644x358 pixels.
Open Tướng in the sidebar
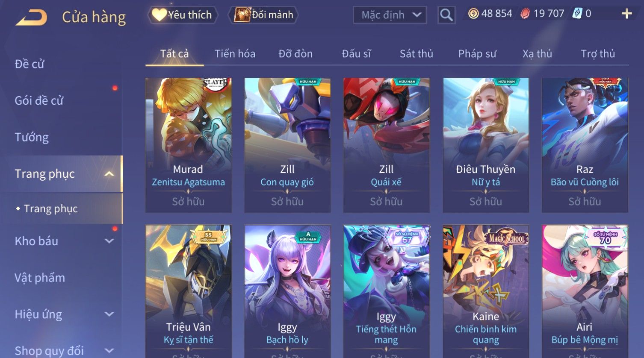[32, 137]
